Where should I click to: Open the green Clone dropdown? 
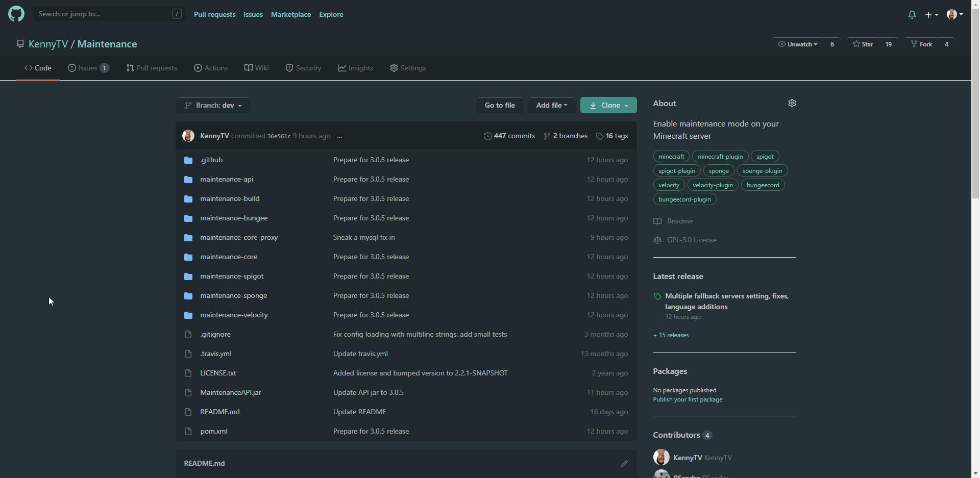(x=608, y=105)
